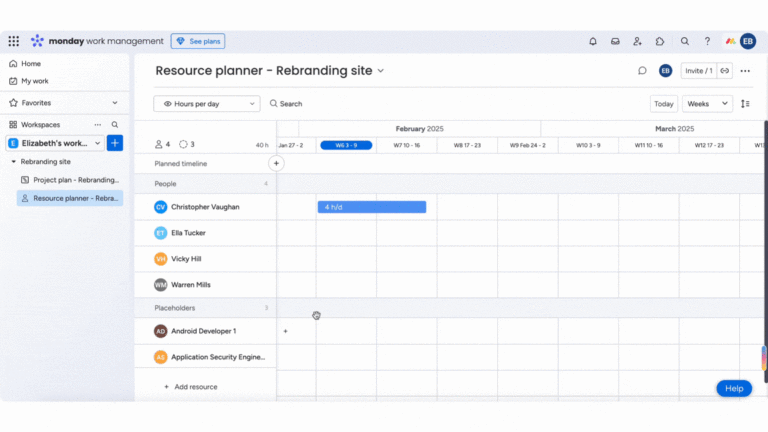Click Add resource at list bottom
The image size is (768, 432).
click(191, 387)
